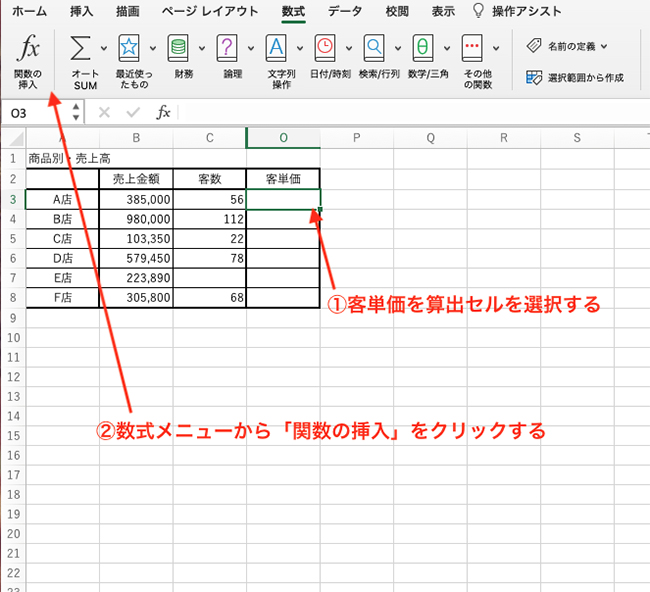Viewport: 650px width, 592px height.
Task: Click cell with value 223,890
Action: 136,278
